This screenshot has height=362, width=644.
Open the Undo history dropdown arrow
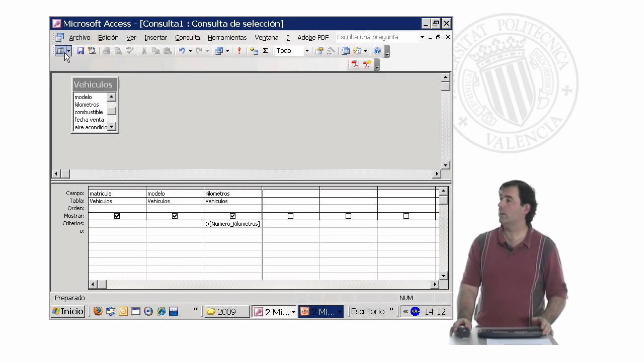pos(190,51)
